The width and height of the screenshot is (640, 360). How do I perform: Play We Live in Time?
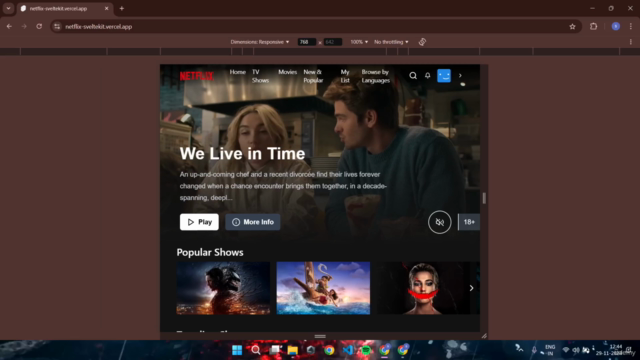(199, 222)
